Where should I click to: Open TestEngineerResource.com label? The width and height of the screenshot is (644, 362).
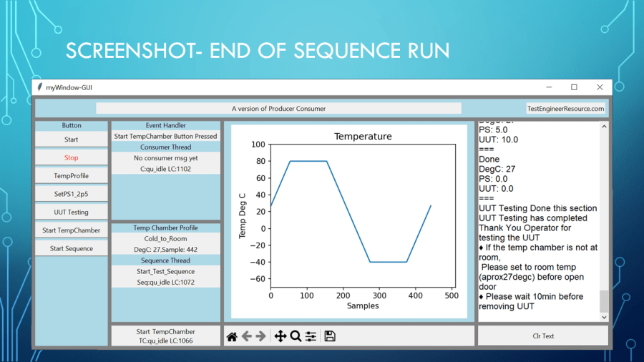565,109
